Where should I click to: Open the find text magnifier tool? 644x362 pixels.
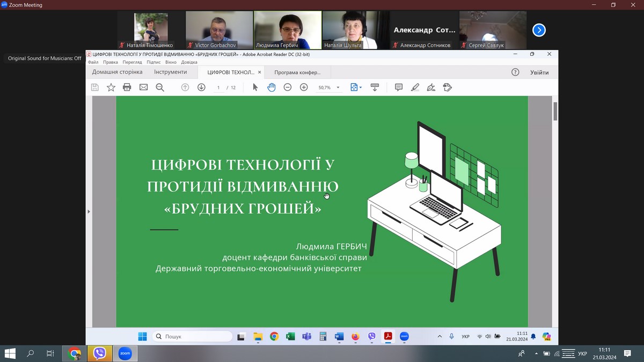(x=160, y=87)
